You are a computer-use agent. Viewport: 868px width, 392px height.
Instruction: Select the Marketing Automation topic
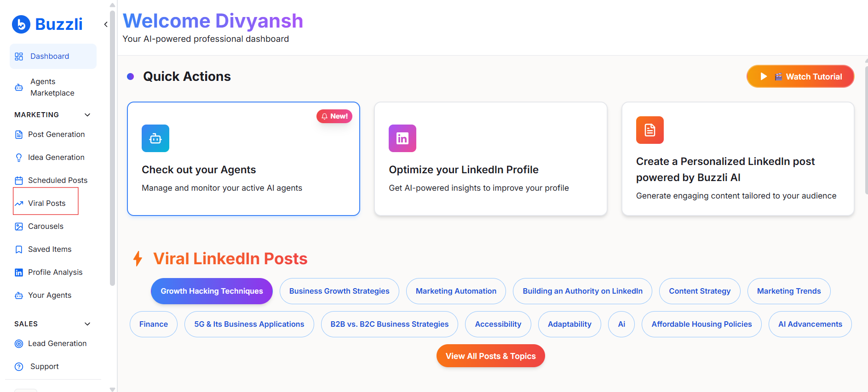456,291
